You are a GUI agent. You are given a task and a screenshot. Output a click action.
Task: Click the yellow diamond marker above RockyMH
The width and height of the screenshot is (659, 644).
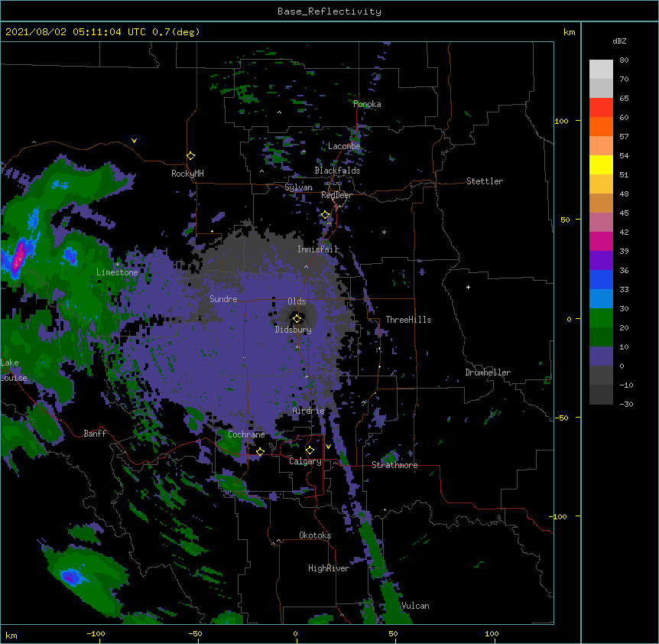(190, 155)
